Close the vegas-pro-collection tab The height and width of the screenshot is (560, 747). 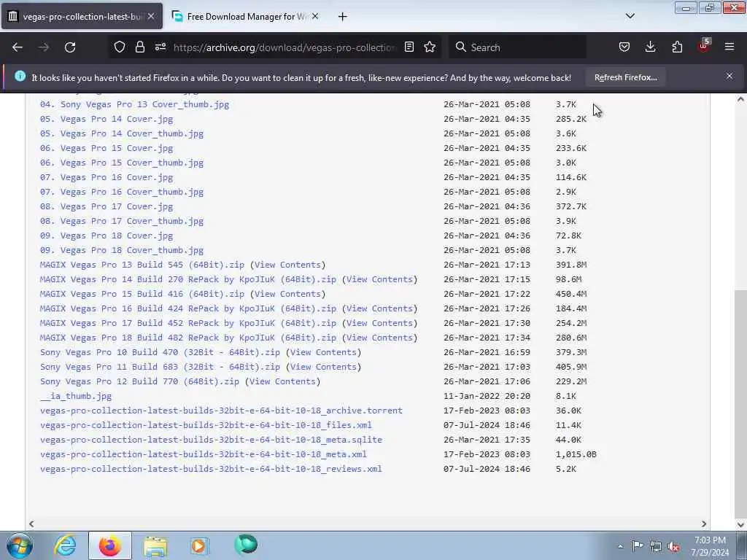[x=151, y=16]
